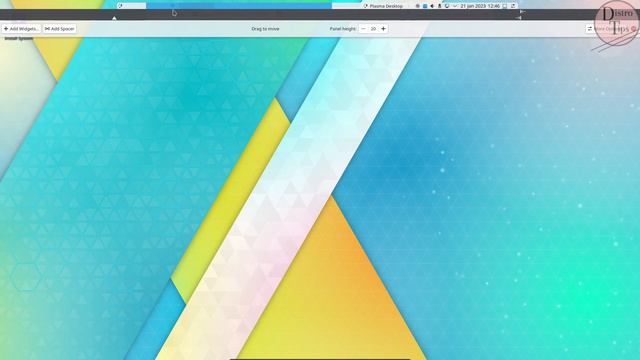Viewport: 640px width, 360px height.
Task: Click the Drag to move label
Action: (x=265, y=29)
